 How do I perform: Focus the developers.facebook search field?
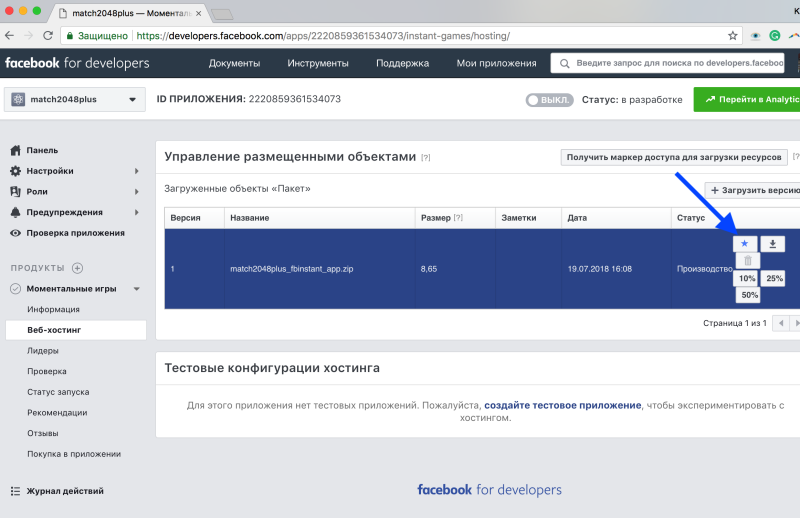(668, 63)
